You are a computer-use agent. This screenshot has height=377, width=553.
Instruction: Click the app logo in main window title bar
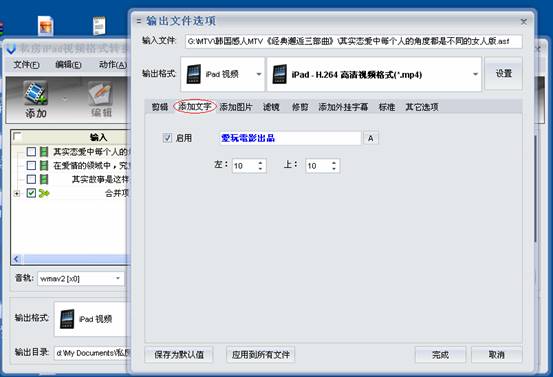[11, 48]
